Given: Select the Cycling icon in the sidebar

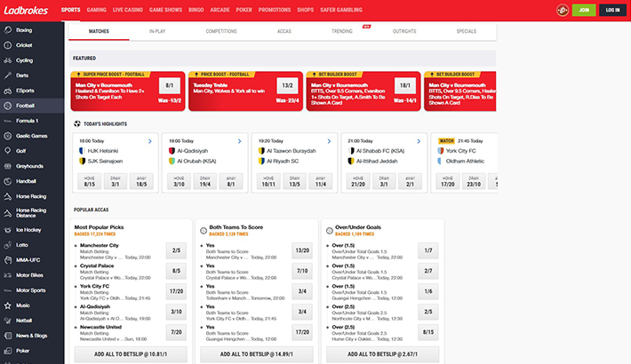Looking at the screenshot, I should click(x=8, y=60).
